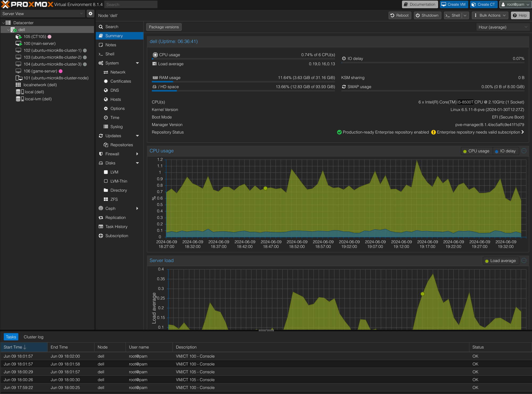532x394 pixels.
Task: Click the Help button
Action: click(x=520, y=15)
